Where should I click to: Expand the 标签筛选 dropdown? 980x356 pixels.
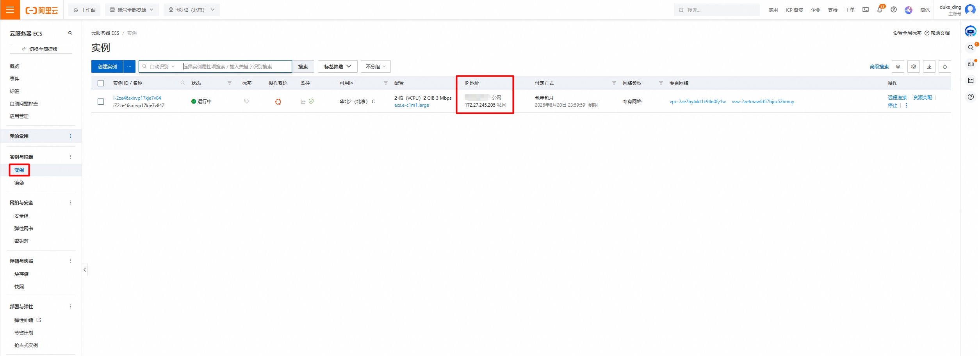[337, 67]
